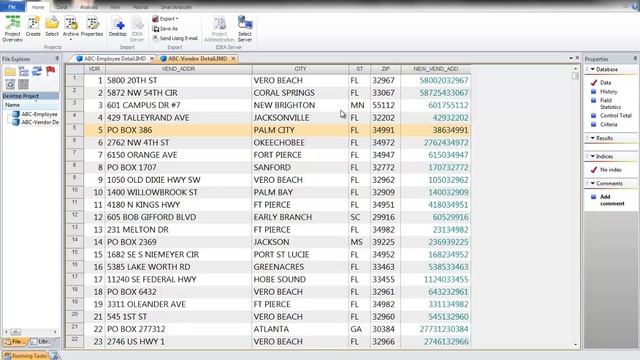Viewport: 640px width, 360px height.
Task: Click the hierarchy view icon in File Explorer
Action: 24,71
